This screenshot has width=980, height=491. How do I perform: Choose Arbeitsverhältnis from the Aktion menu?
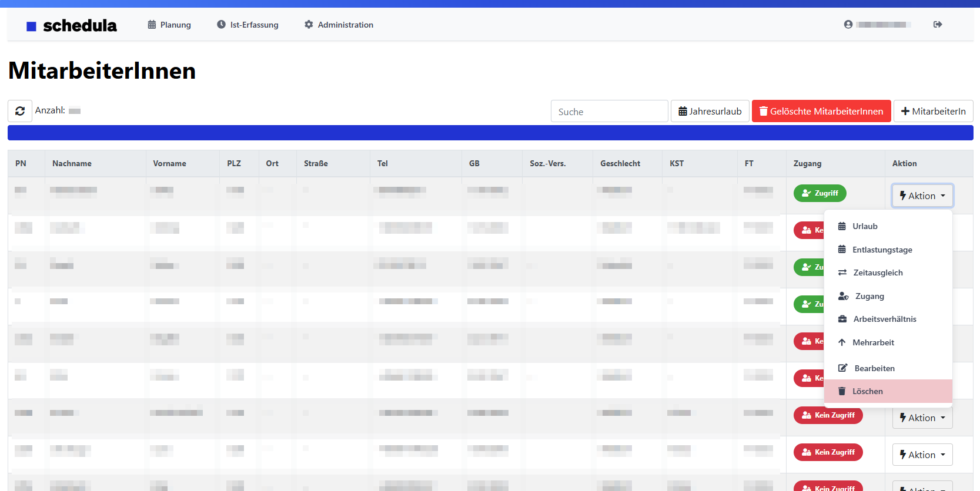coord(884,320)
